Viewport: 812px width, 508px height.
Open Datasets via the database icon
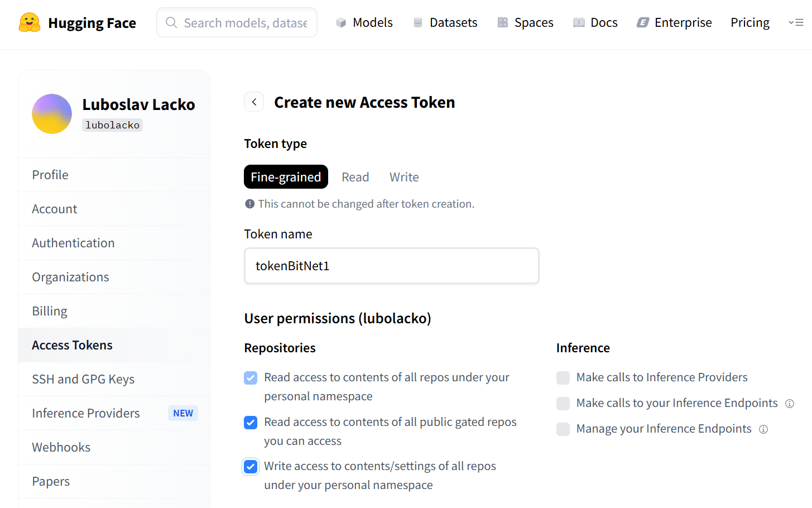pyautogui.click(x=417, y=23)
